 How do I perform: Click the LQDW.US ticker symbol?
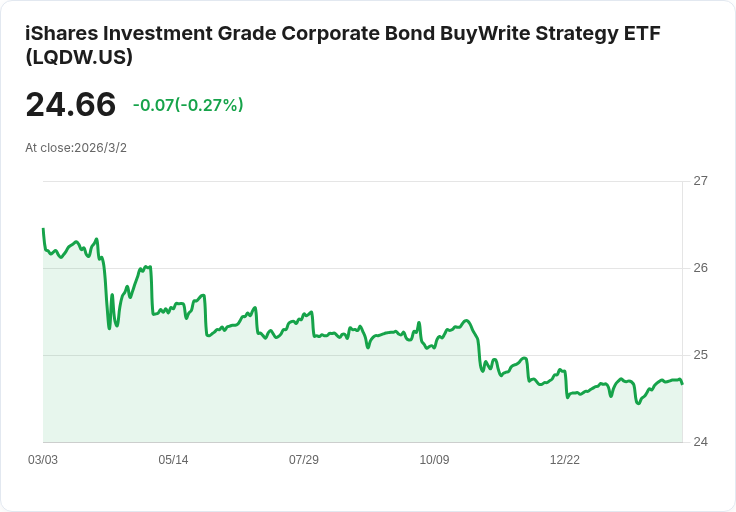[79, 58]
